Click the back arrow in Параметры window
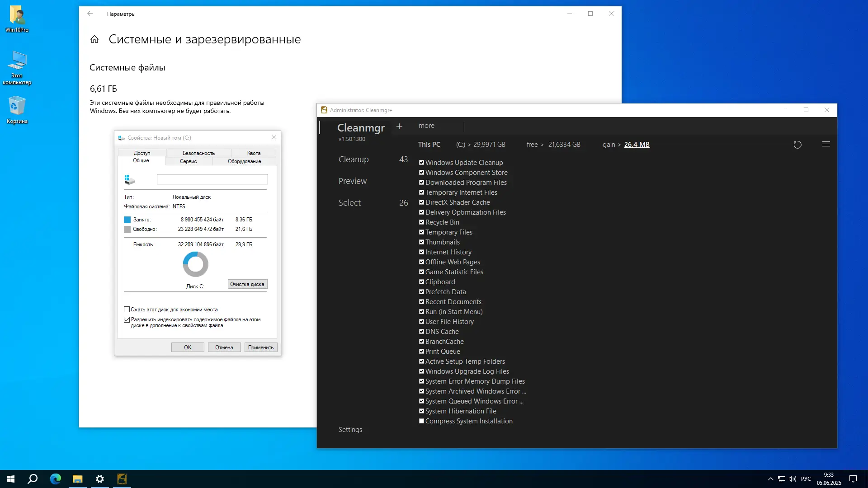 click(x=90, y=14)
